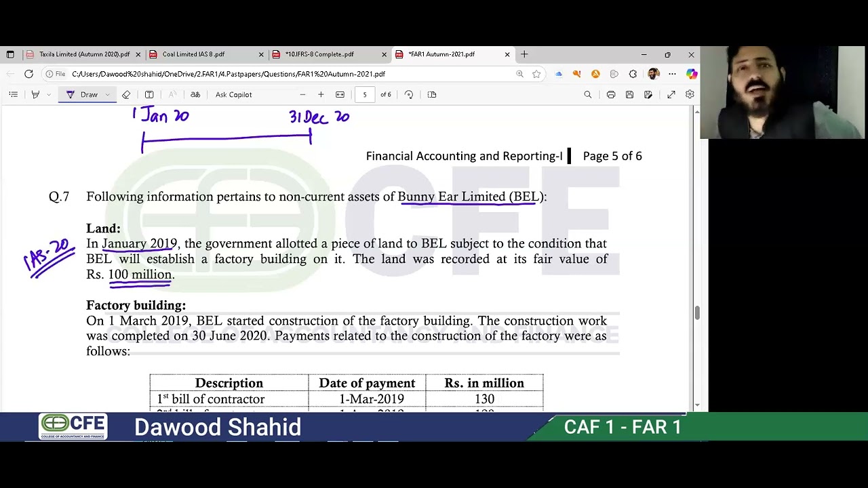The width and height of the screenshot is (868, 488).
Task: Select the Erase tool
Action: point(126,95)
